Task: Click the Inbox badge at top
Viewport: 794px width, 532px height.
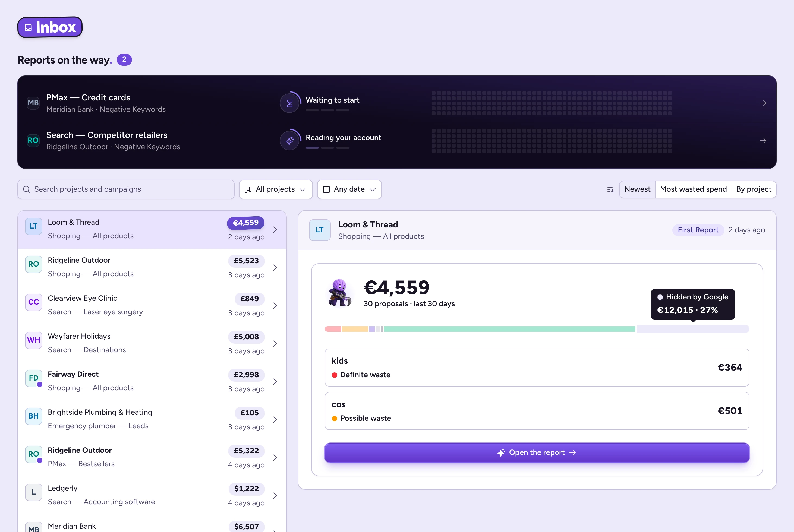Action: coord(50,27)
